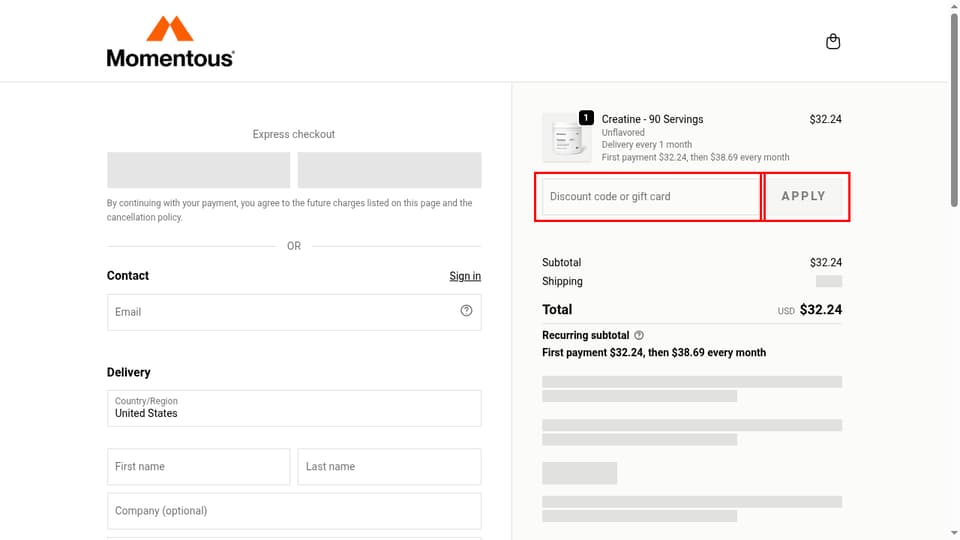Open the Creatine product thumbnail
The width and height of the screenshot is (960, 540).
pyautogui.click(x=567, y=138)
